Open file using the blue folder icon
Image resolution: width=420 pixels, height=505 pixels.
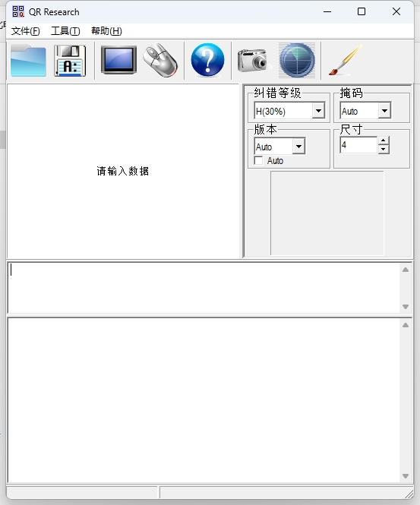coord(28,61)
